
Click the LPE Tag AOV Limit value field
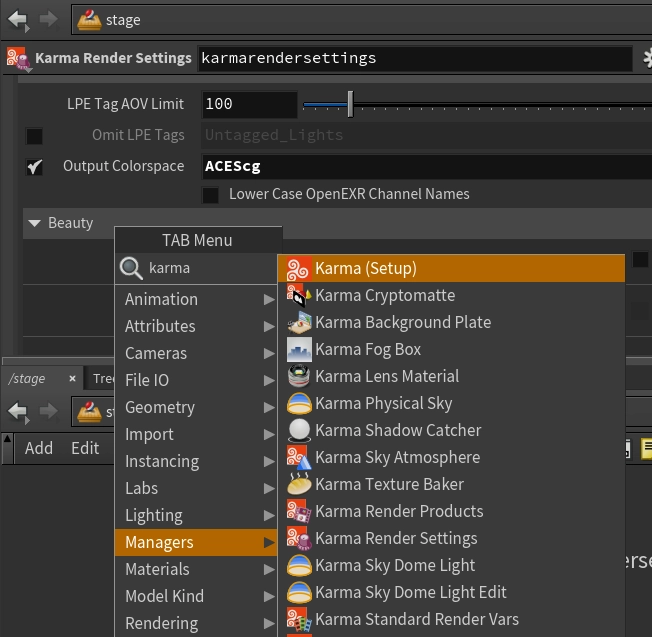tap(249, 104)
